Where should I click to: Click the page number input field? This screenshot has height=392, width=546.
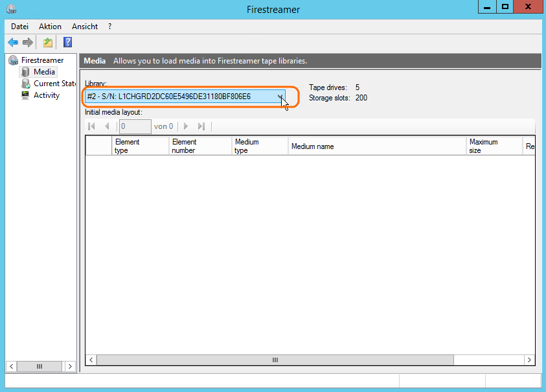[135, 126]
